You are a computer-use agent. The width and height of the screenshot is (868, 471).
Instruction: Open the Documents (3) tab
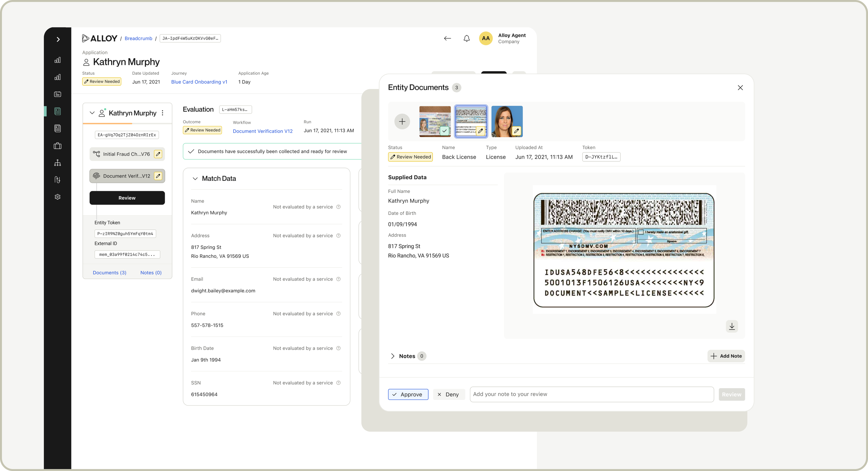click(x=110, y=272)
